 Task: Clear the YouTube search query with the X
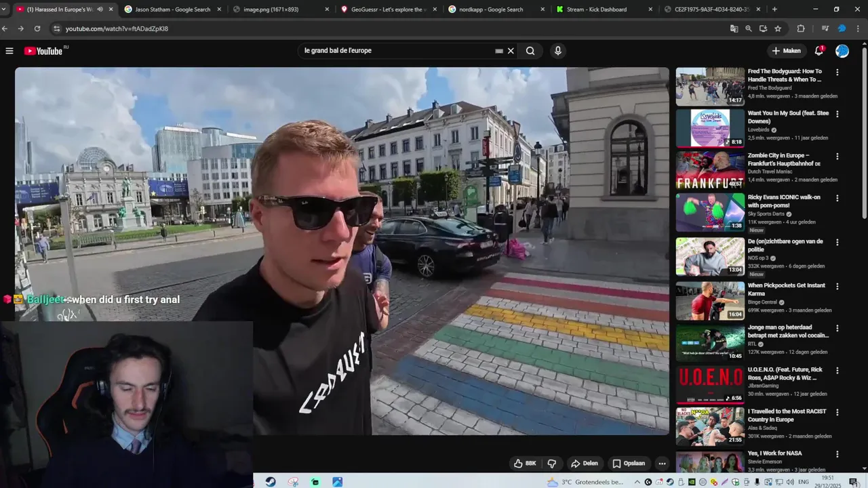(511, 51)
